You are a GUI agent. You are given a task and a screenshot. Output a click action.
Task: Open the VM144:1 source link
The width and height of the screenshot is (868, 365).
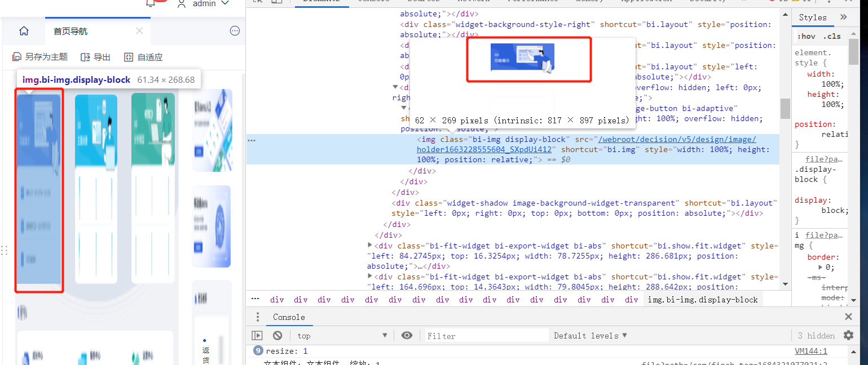811,351
